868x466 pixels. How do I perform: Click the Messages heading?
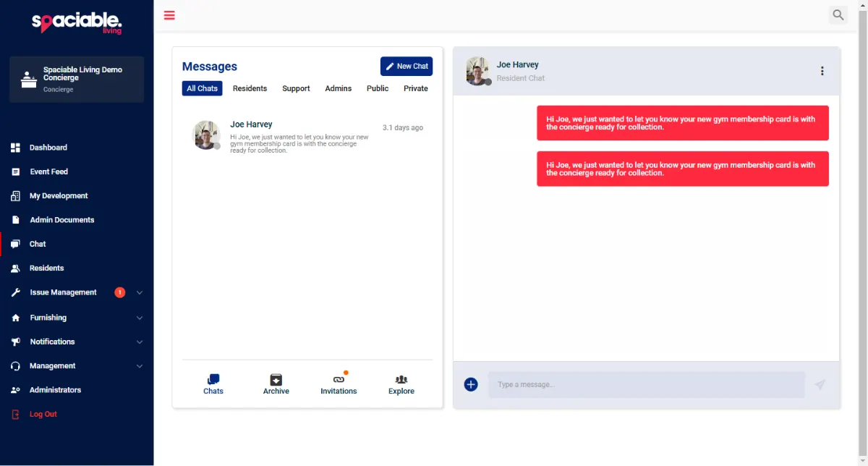point(210,67)
